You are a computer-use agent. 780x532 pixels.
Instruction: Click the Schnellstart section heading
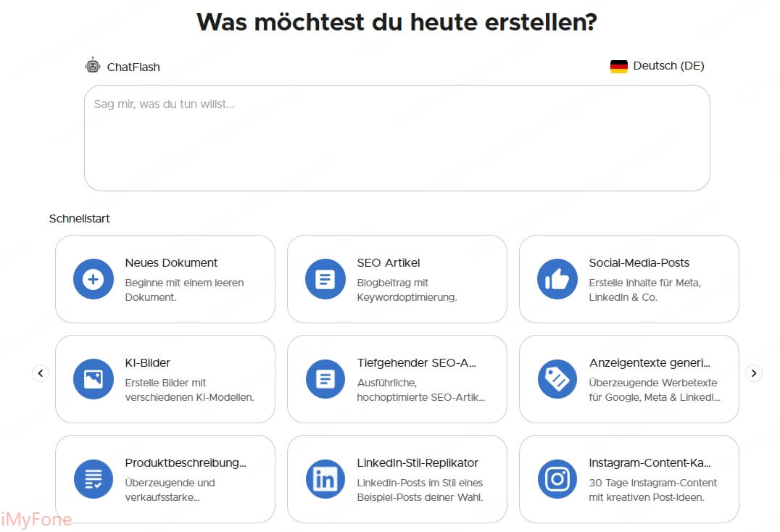[80, 218]
